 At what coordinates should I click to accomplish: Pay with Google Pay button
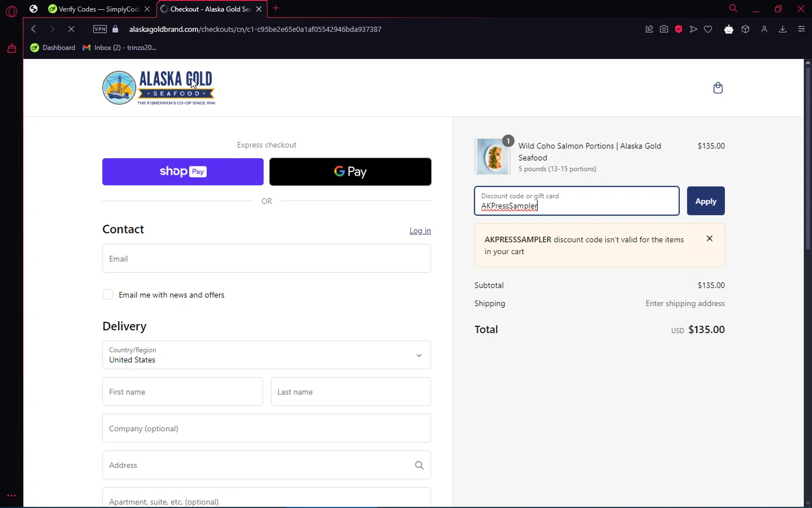350,172
